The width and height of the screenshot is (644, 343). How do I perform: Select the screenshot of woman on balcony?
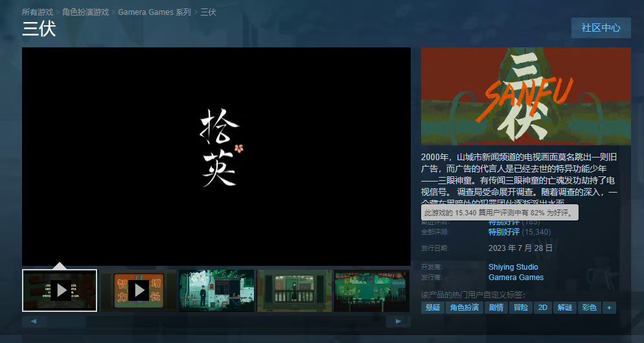click(x=294, y=290)
